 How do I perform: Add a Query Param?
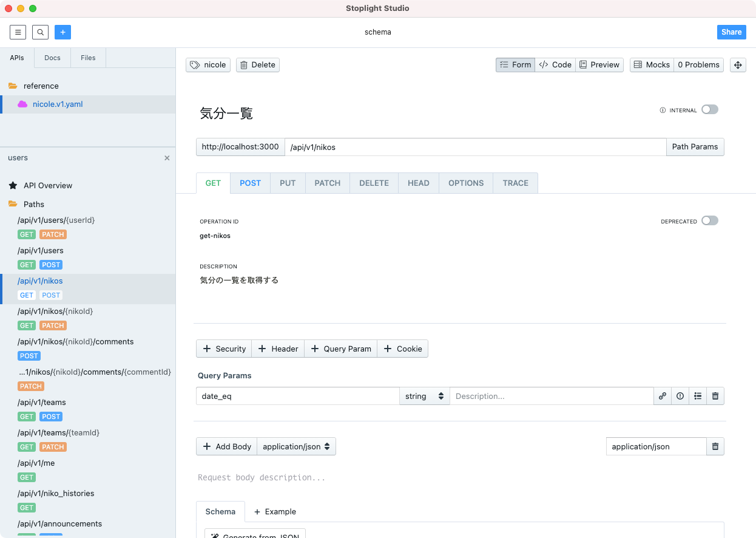tap(340, 349)
